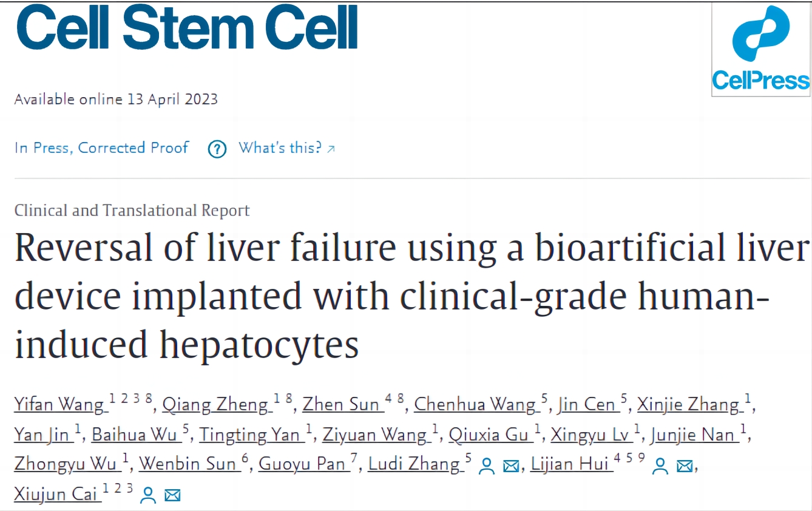Open author Yifan Wang's details

tap(60, 405)
